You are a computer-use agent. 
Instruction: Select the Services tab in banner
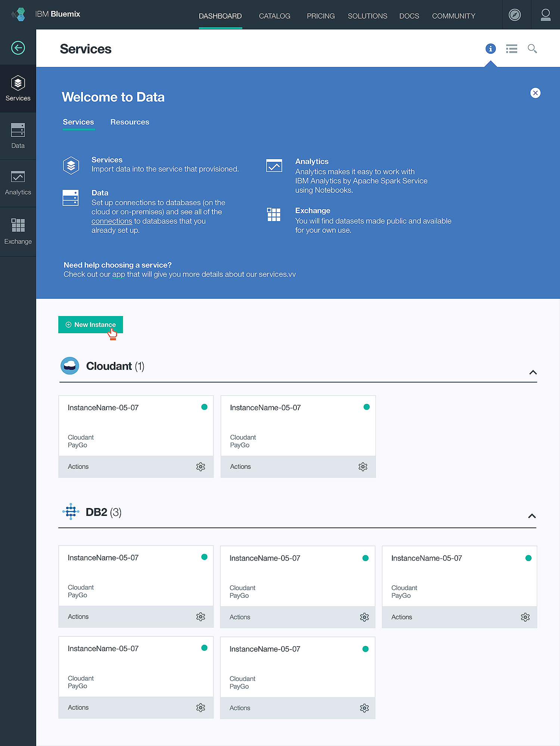78,122
